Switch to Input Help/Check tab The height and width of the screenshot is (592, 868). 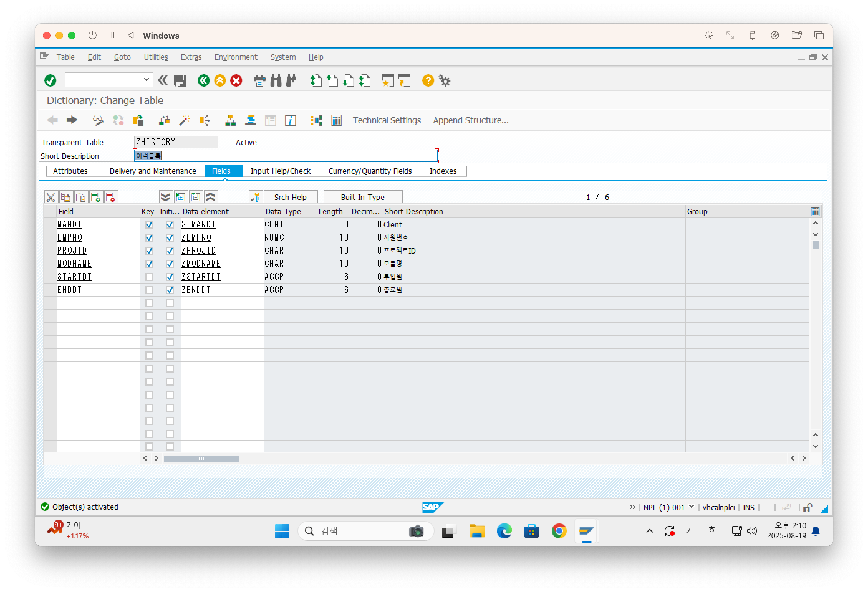click(x=281, y=171)
